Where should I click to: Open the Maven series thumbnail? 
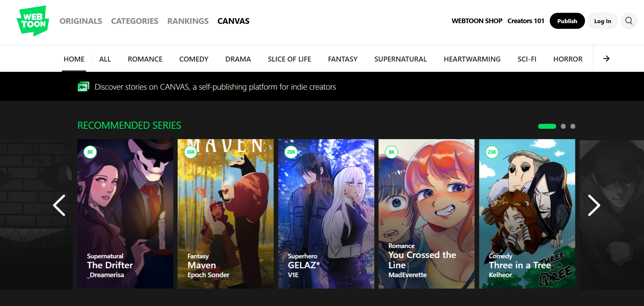(226, 214)
